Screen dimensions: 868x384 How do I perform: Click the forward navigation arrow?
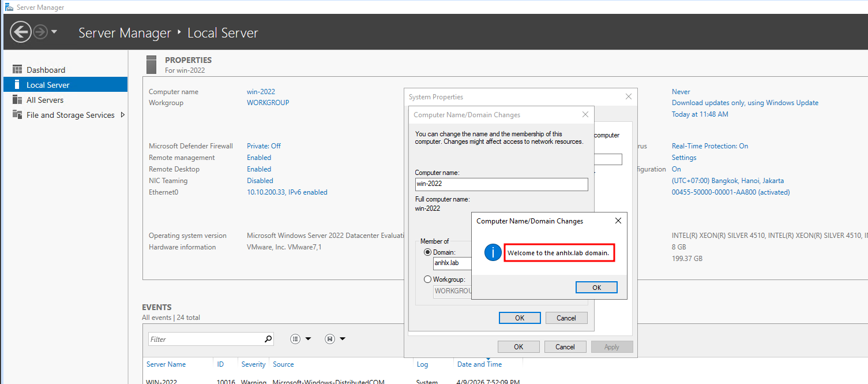pos(40,32)
